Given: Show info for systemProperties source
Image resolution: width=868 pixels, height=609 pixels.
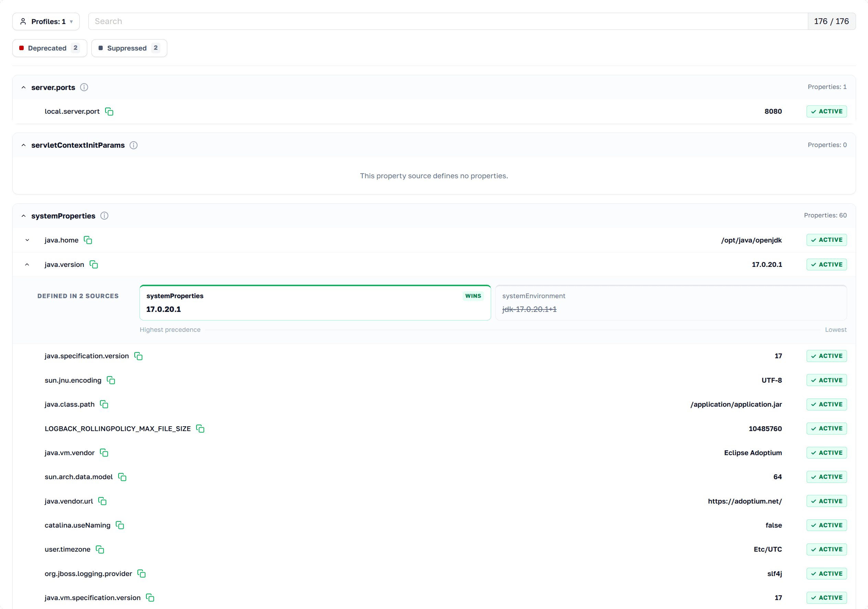Looking at the screenshot, I should (104, 216).
